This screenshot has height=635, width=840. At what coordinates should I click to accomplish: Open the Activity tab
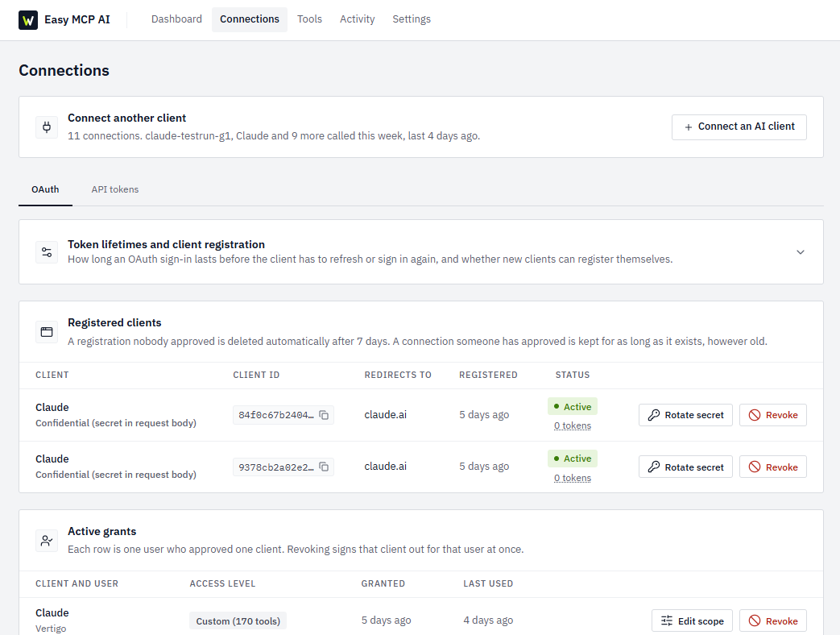click(x=358, y=19)
